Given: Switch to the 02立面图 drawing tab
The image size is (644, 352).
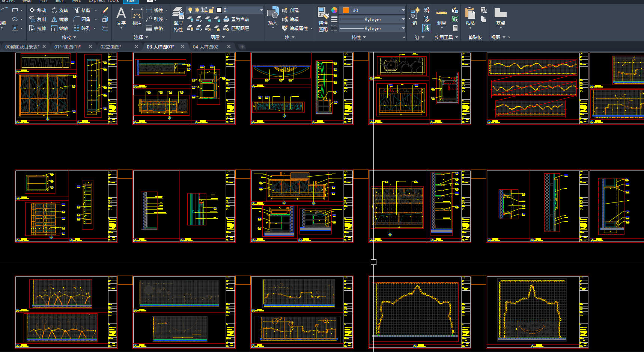Looking at the screenshot, I should coord(111,47).
